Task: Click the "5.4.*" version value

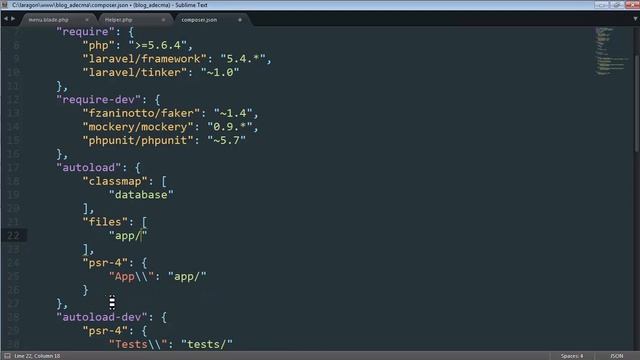Action: [x=243, y=59]
